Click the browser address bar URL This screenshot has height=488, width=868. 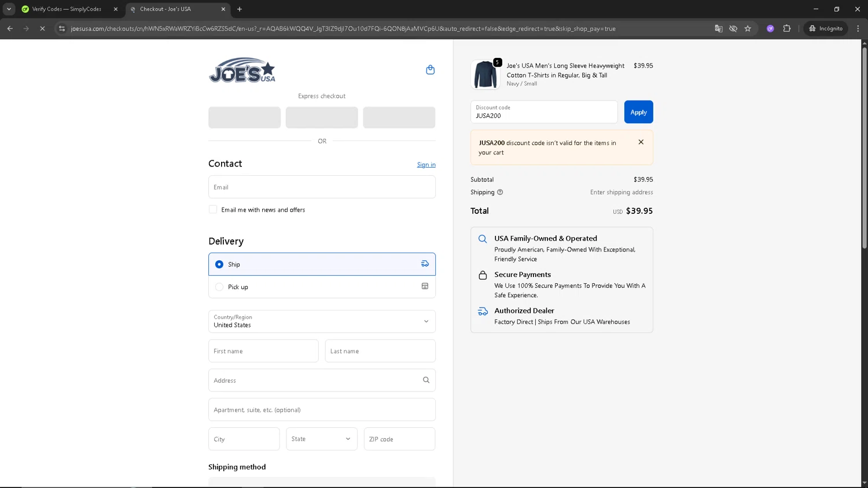tap(343, 28)
